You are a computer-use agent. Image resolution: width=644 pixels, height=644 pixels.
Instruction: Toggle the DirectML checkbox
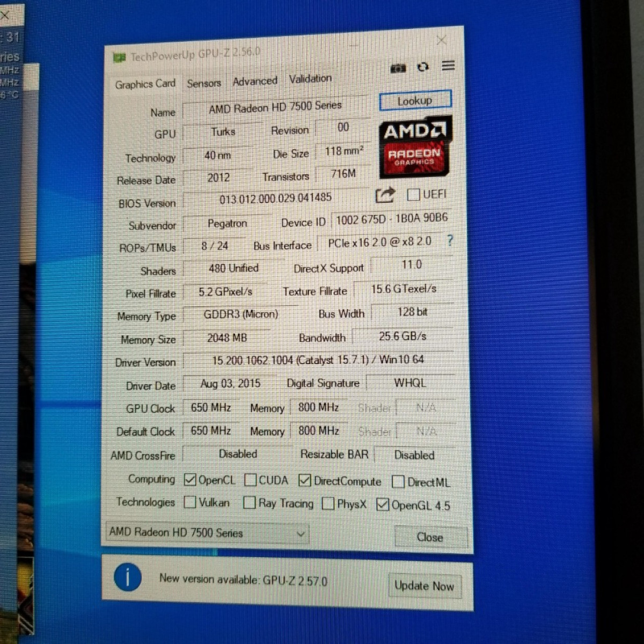tap(398, 482)
